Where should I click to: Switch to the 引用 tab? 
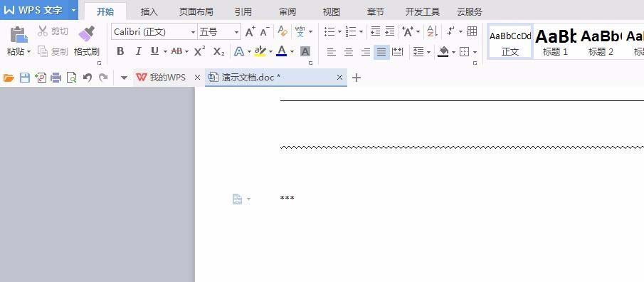[x=243, y=12]
